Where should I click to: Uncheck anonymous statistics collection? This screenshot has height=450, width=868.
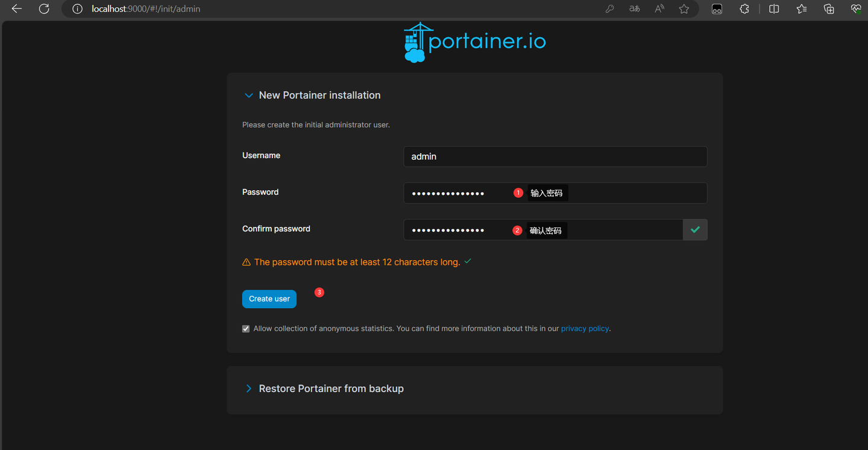point(245,328)
